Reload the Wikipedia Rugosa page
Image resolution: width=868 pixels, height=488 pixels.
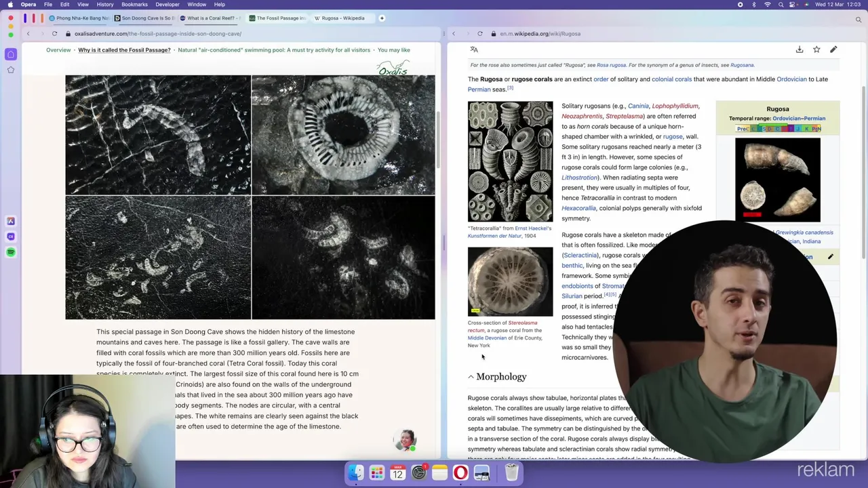tap(479, 33)
